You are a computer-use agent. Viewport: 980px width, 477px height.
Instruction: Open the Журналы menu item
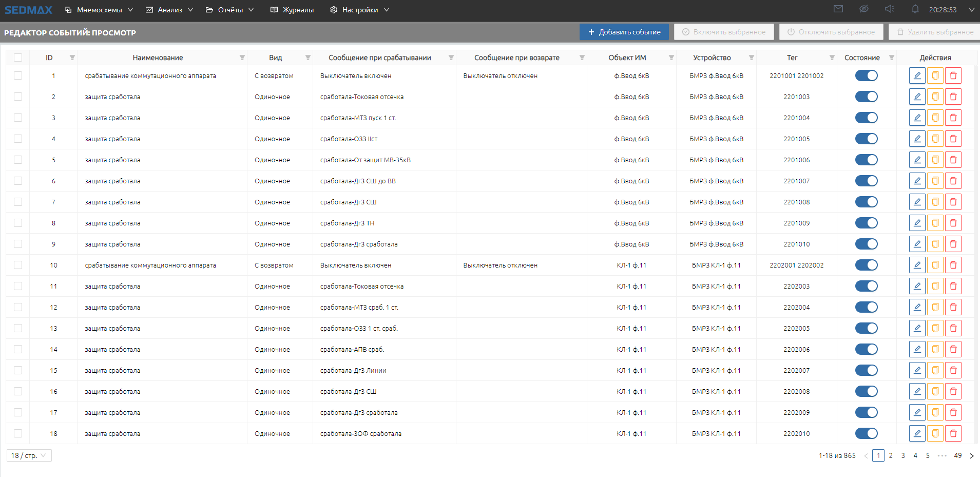[x=292, y=10]
